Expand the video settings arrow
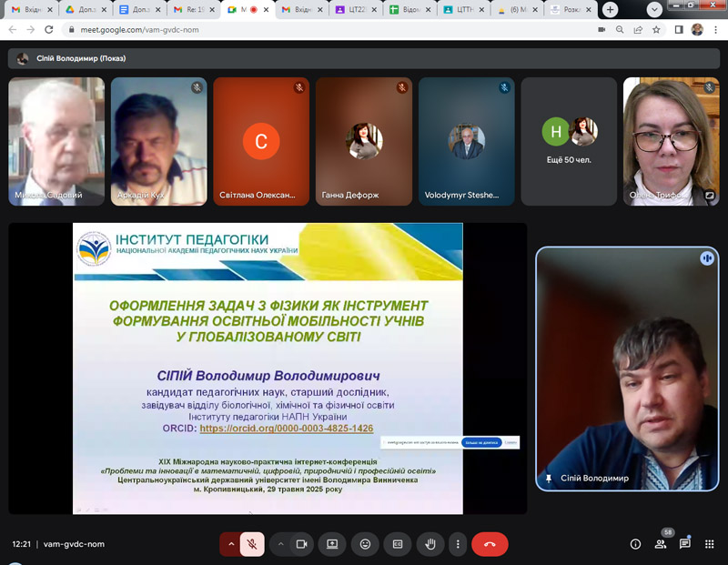Screen dimensions: 728x565 280,544
